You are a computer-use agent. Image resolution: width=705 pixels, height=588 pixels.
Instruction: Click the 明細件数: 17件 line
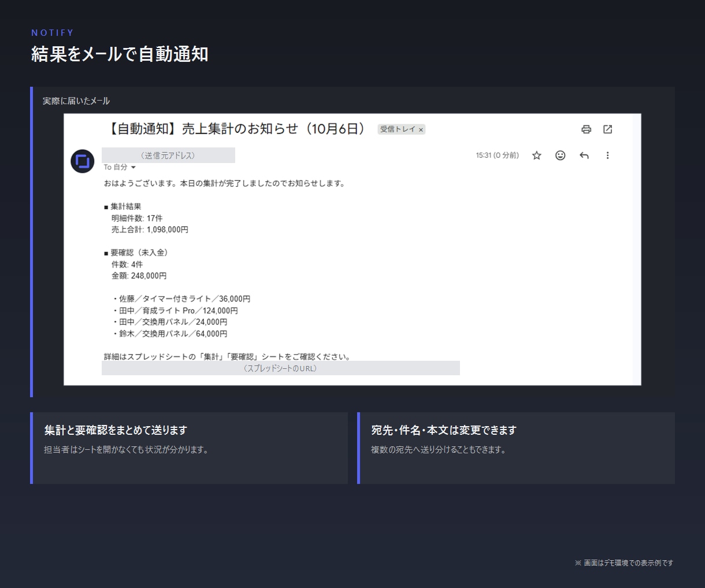point(137,218)
